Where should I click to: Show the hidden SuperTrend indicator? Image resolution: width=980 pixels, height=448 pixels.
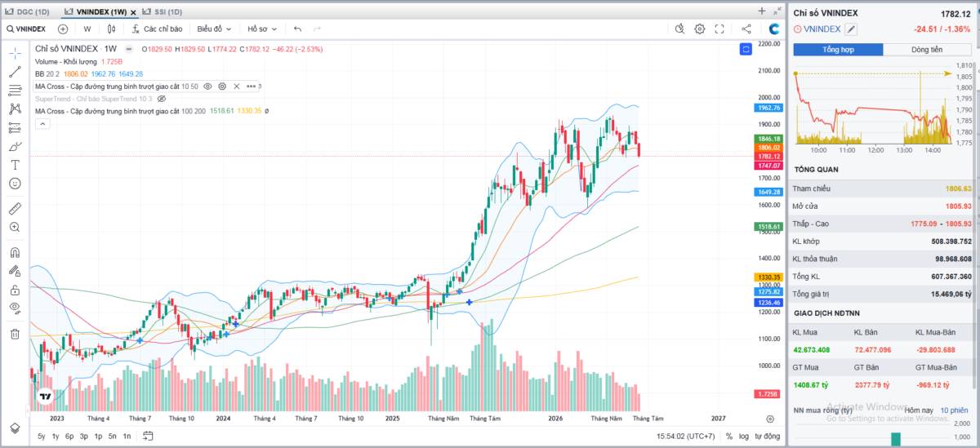(x=162, y=98)
